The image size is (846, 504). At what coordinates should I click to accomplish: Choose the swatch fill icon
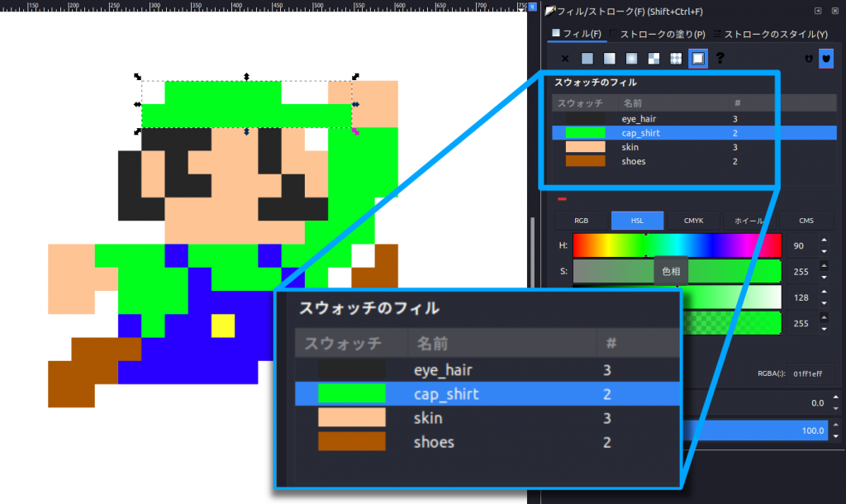pyautogui.click(x=698, y=59)
